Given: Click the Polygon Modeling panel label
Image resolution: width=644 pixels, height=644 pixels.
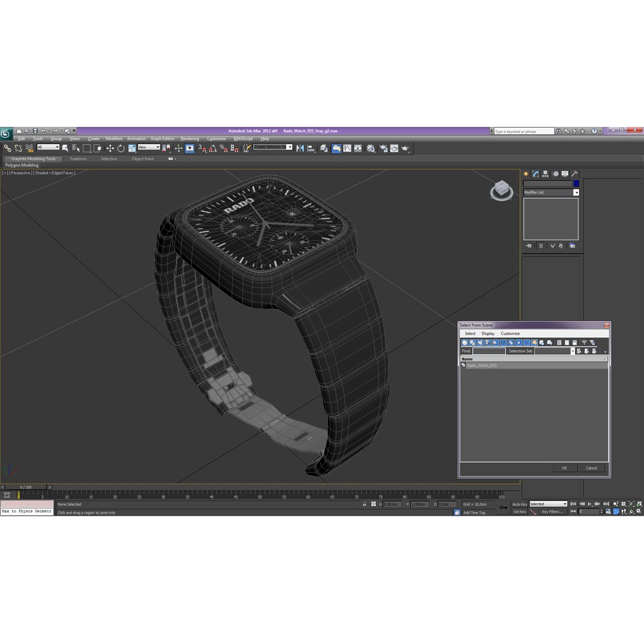Looking at the screenshot, I should tap(22, 165).
